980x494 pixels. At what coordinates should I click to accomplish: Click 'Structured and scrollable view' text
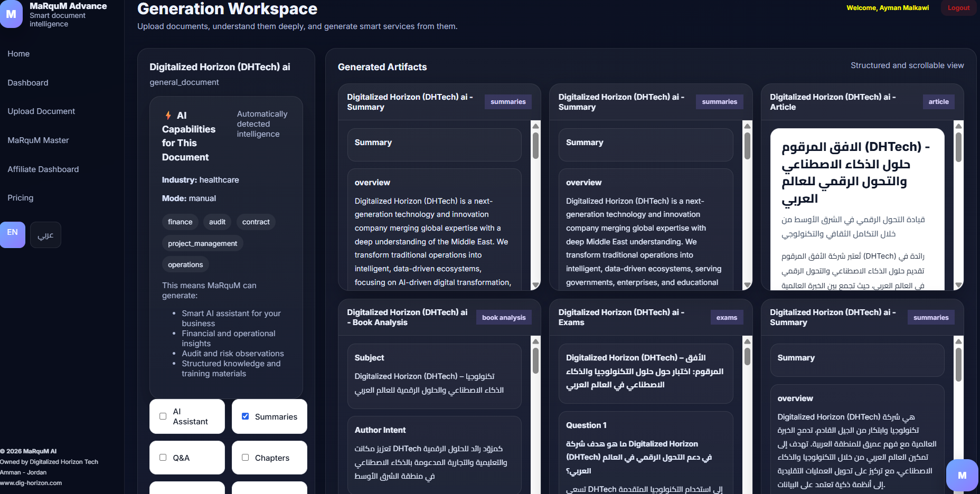click(907, 65)
